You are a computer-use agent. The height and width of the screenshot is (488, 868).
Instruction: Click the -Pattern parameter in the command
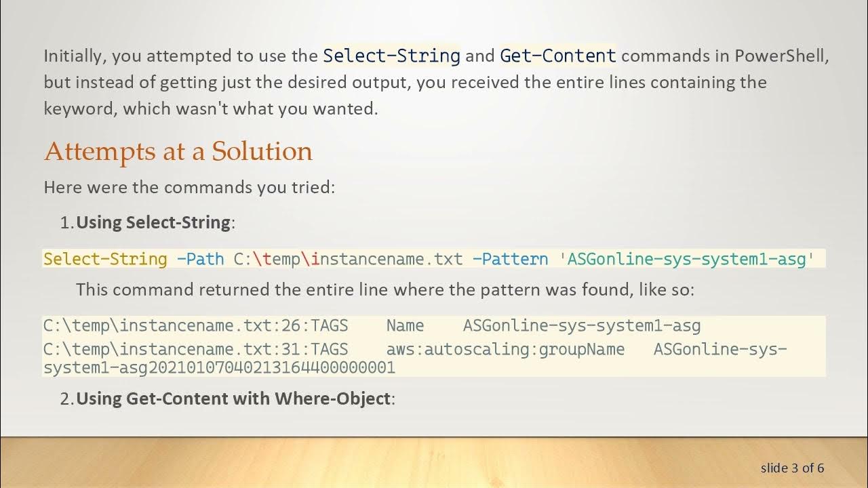click(510, 259)
